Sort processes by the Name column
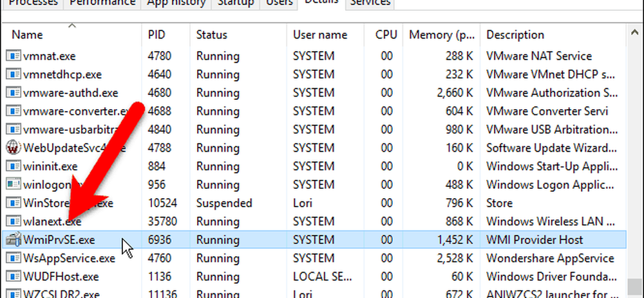 pos(27,35)
